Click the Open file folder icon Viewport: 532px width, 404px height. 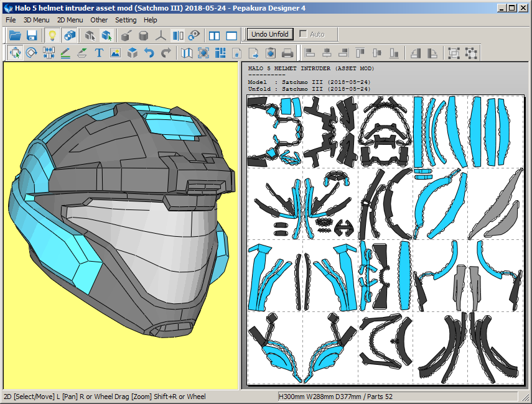[15, 35]
